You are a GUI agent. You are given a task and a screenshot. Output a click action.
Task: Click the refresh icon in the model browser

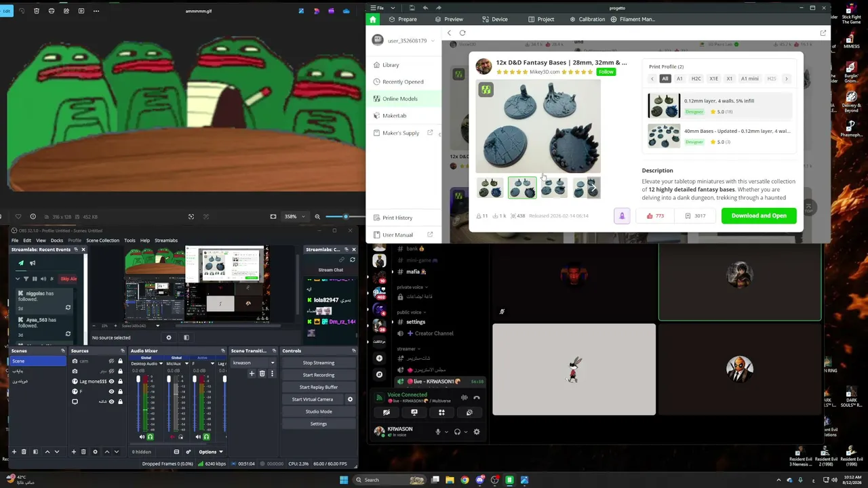tap(462, 33)
